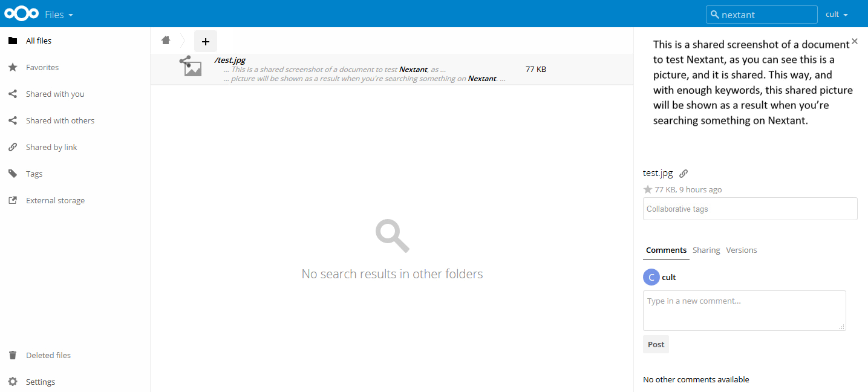Image resolution: width=868 pixels, height=392 pixels.
Task: Go to the home folder icon
Action: 166,41
